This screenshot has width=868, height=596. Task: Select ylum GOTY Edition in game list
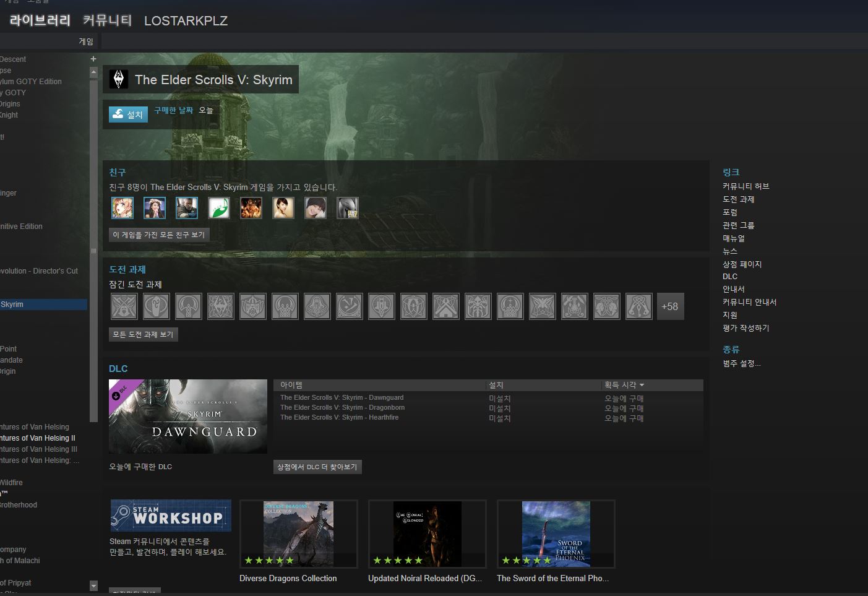(31, 82)
